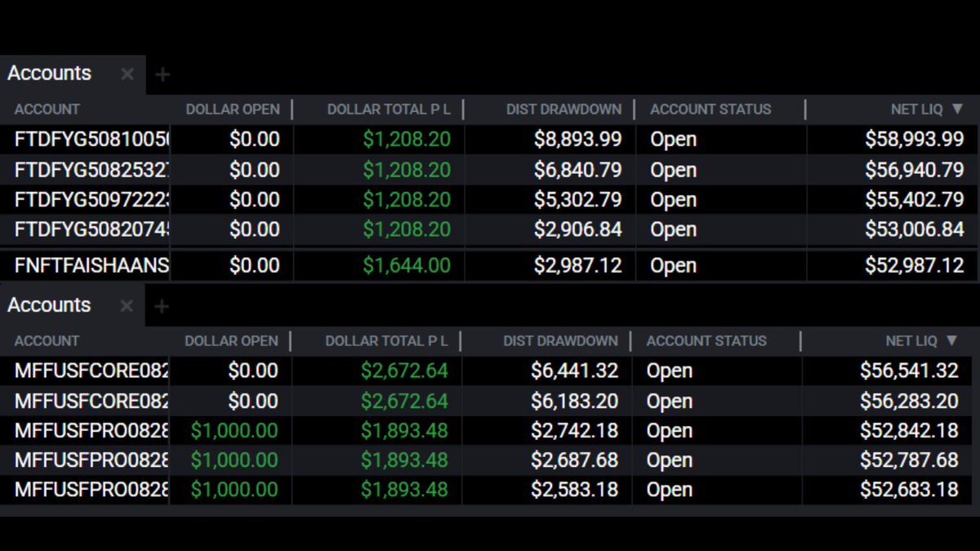
Task: Click the $2,672.64 P L in the $56,541.32 row
Action: pyautogui.click(x=404, y=371)
